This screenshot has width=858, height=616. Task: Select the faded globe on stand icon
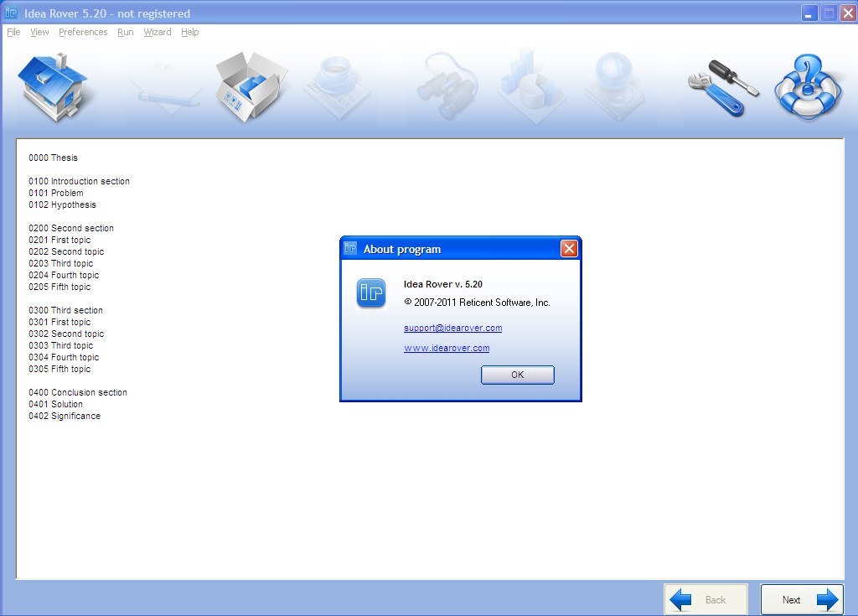pyautogui.click(x=614, y=85)
